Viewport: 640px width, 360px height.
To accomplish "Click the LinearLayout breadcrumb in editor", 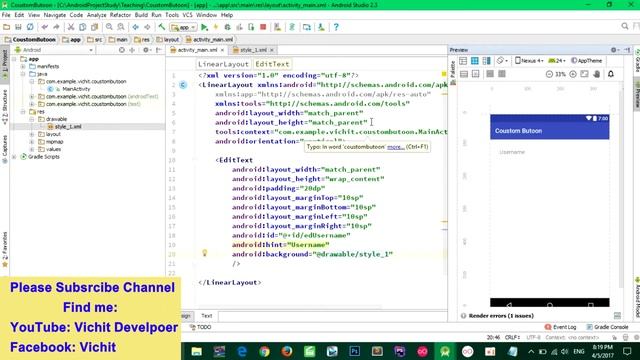I will pyautogui.click(x=223, y=64).
